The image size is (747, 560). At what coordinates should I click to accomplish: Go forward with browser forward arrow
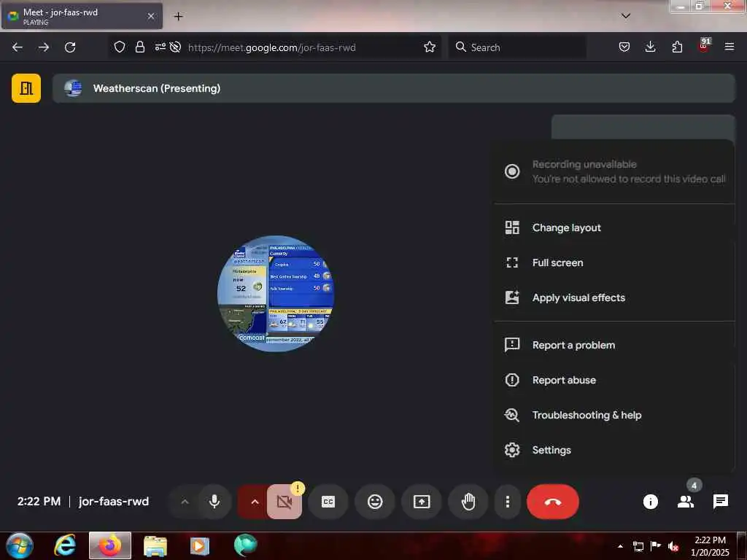(43, 47)
